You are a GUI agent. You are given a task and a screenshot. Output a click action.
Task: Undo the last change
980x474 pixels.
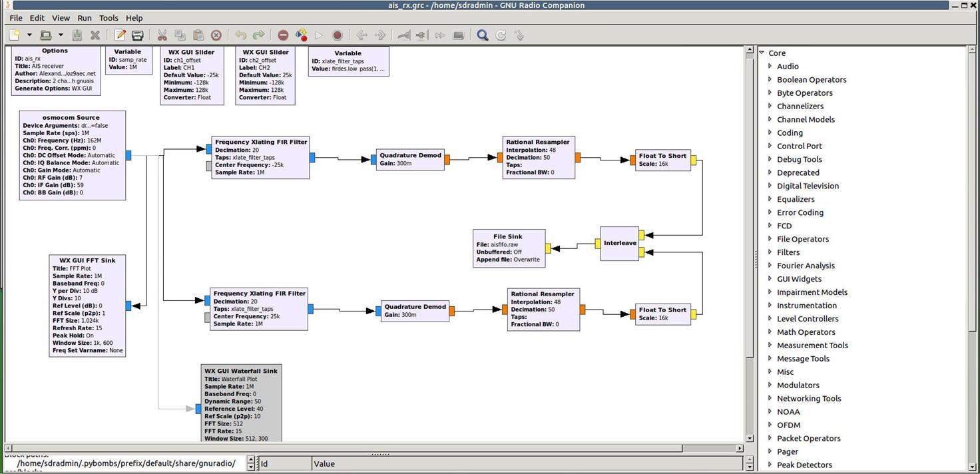(x=240, y=35)
